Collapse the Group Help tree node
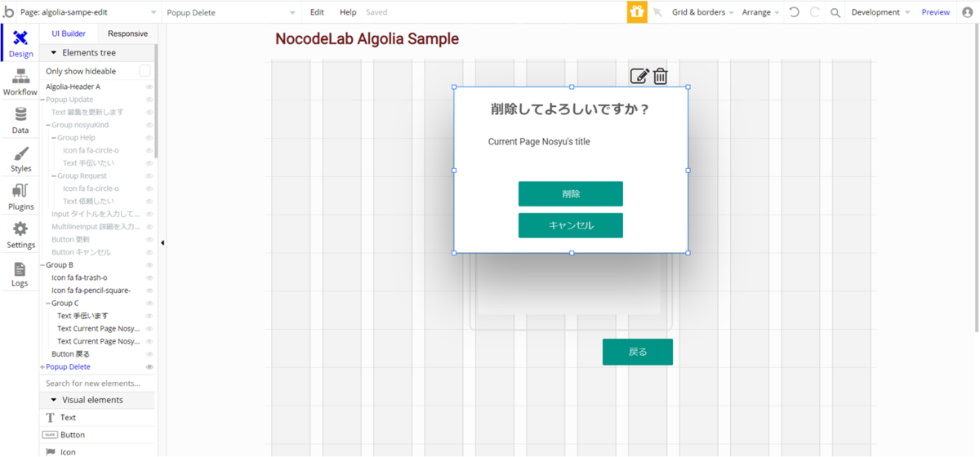 click(54, 138)
